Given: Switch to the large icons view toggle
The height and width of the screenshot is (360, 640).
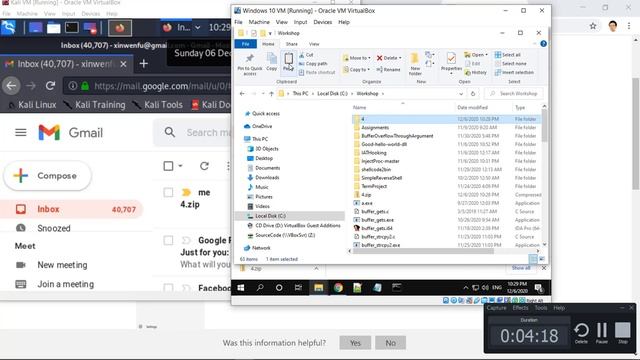Looking at the screenshot, I should pos(542,259).
